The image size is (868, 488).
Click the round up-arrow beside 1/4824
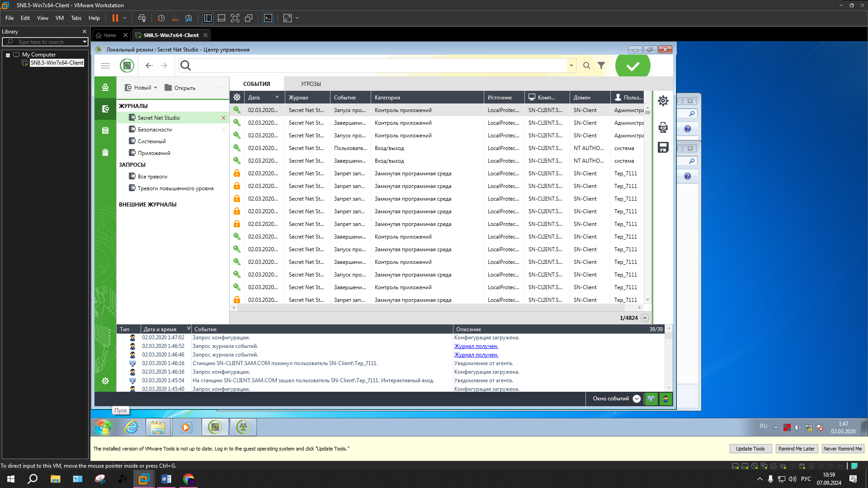pyautogui.click(x=645, y=318)
